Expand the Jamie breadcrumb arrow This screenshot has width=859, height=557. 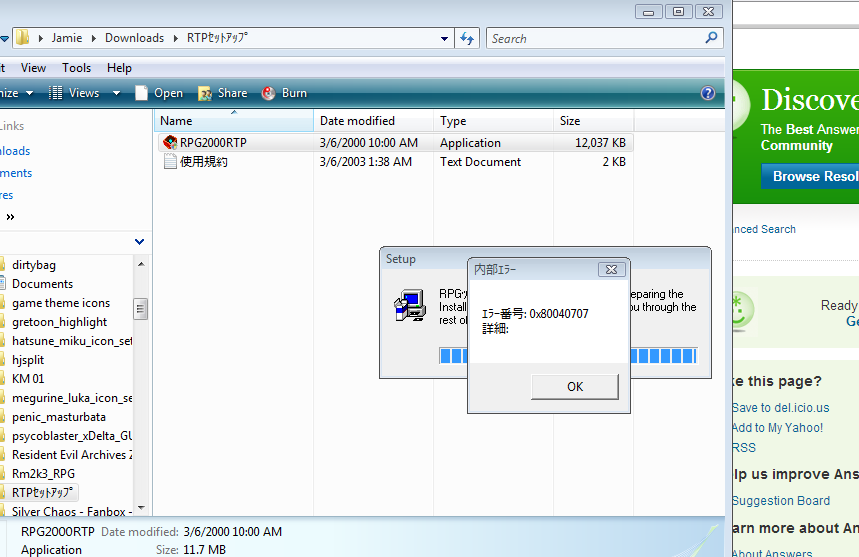(x=94, y=38)
